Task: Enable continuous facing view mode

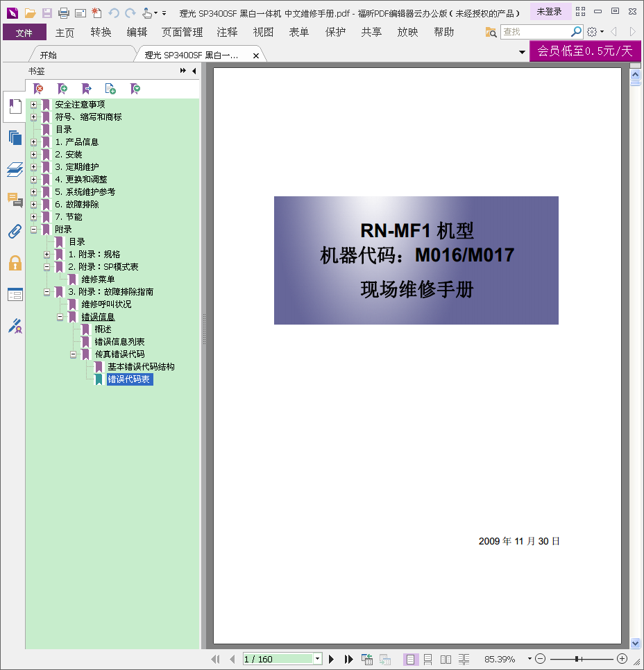Action: click(x=464, y=660)
